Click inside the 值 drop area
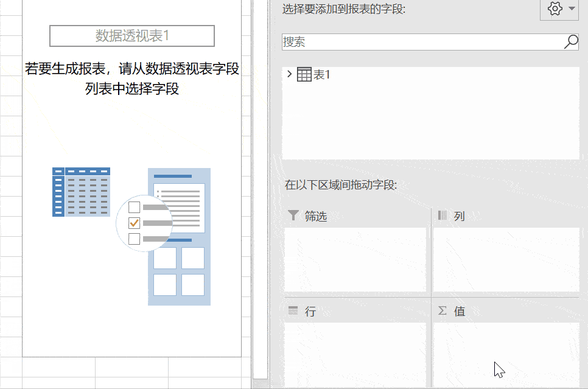 click(506, 354)
